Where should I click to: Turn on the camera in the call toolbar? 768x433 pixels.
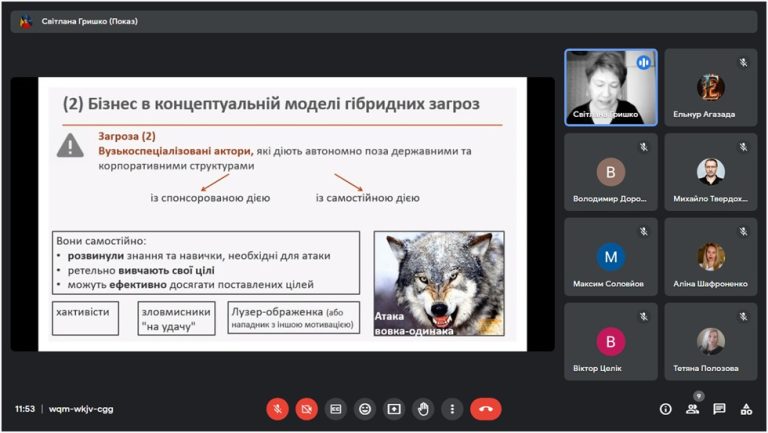[307, 409]
